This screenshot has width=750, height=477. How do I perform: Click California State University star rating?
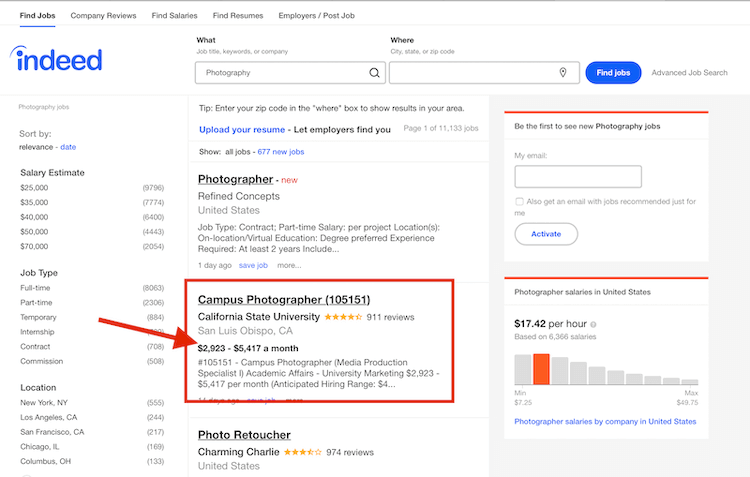(x=343, y=317)
